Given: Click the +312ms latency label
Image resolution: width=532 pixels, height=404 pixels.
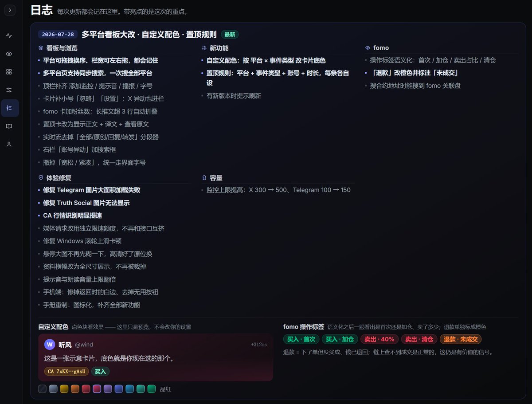Looking at the screenshot, I should [x=259, y=345].
